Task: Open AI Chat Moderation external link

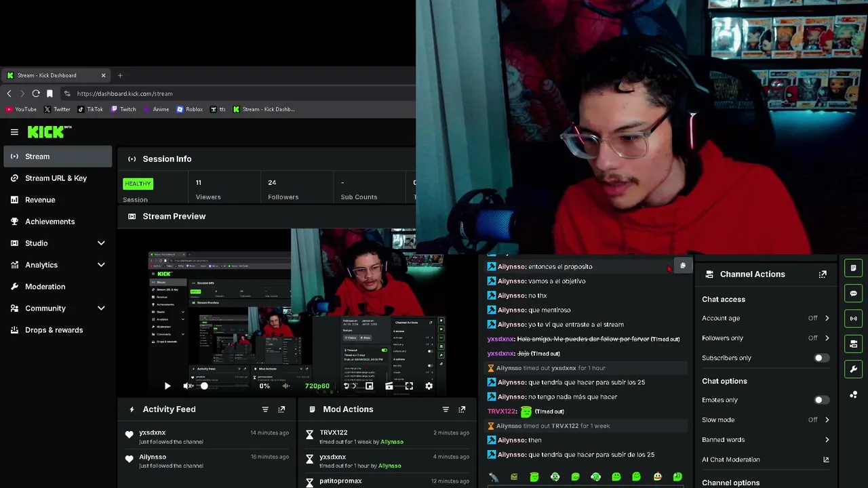Action: (826, 460)
